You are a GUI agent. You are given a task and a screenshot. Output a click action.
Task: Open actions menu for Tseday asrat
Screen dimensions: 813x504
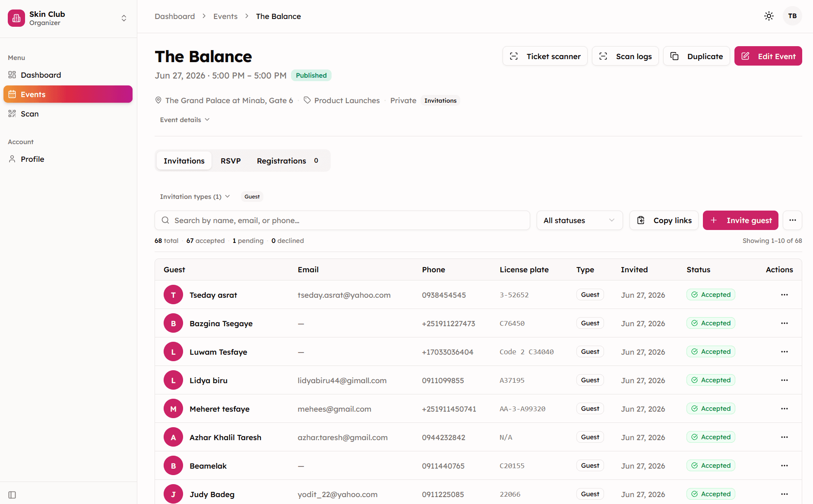785,295
